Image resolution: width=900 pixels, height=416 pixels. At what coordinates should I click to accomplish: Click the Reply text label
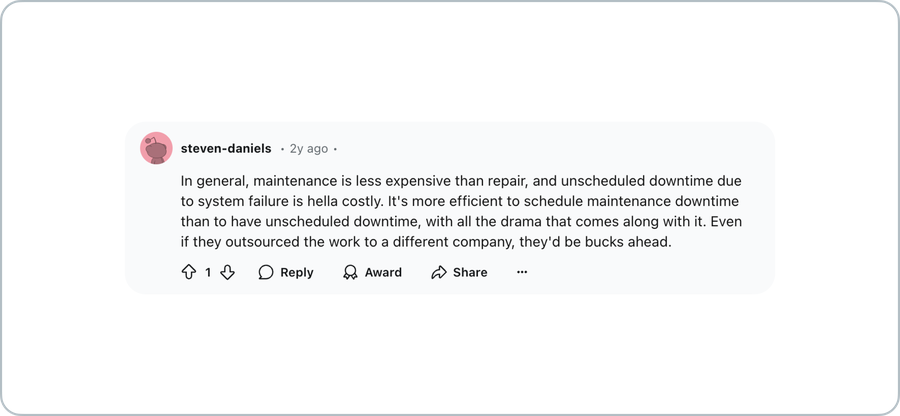click(x=297, y=273)
